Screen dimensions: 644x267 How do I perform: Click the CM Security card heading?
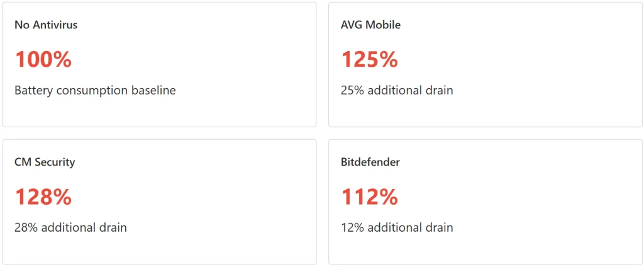pos(45,162)
